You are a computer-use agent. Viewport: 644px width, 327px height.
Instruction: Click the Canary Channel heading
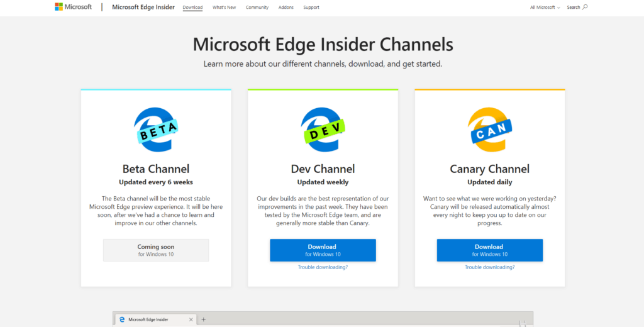489,169
